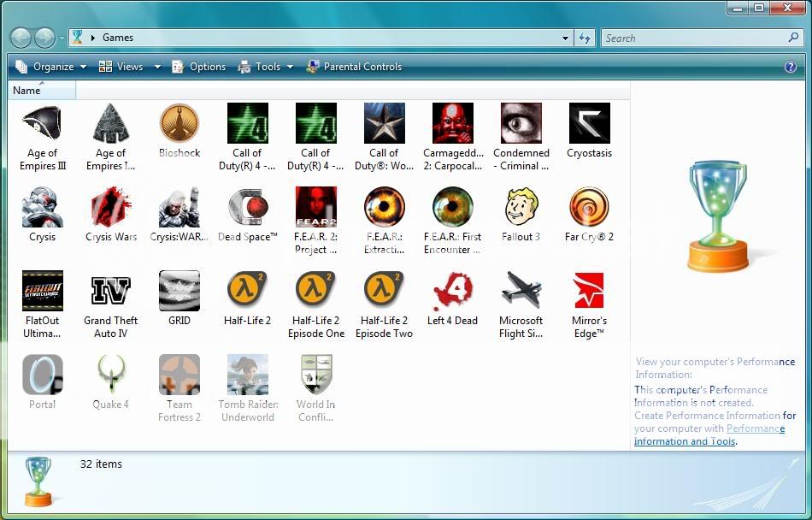Click the Portal game icon
Image resolution: width=812 pixels, height=520 pixels.
click(42, 375)
